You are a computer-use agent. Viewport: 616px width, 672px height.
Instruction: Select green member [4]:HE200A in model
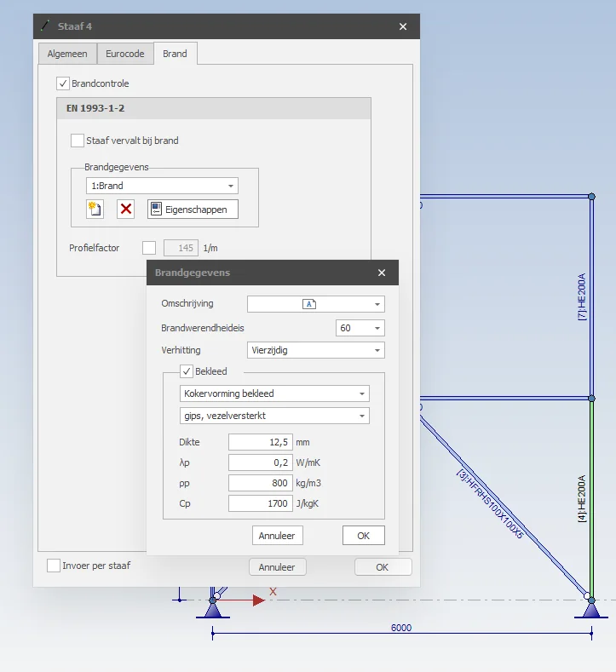(x=591, y=497)
